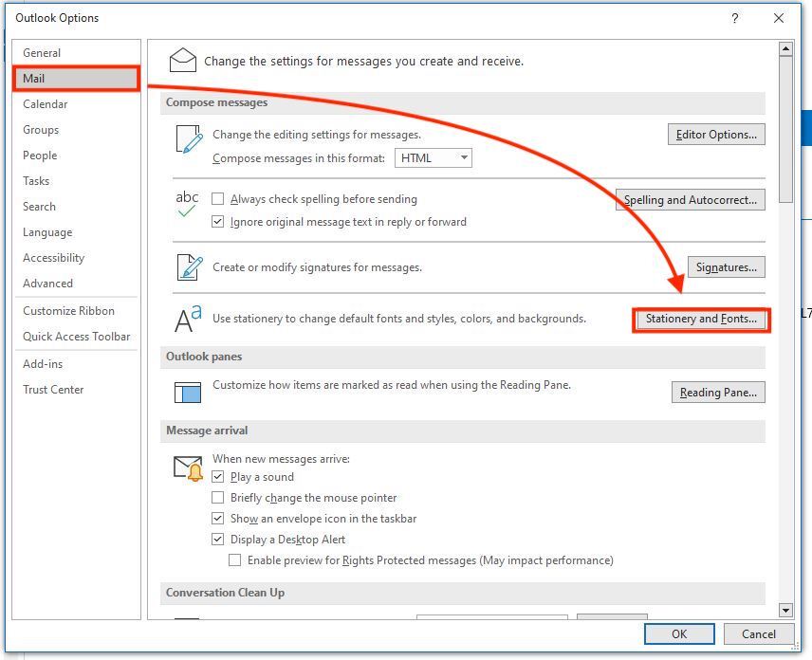This screenshot has width=812, height=660.
Task: Enable preview for Rights Protected messages
Action: coord(235,560)
